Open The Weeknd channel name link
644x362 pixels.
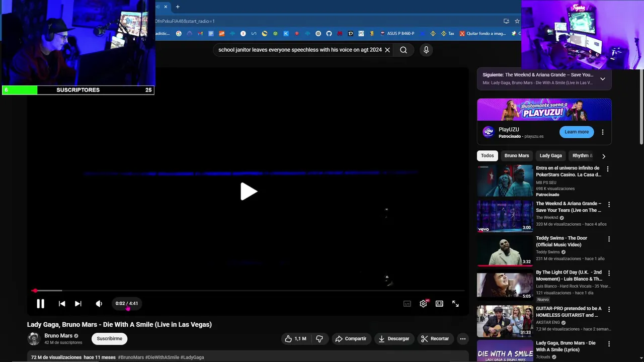pyautogui.click(x=547, y=218)
